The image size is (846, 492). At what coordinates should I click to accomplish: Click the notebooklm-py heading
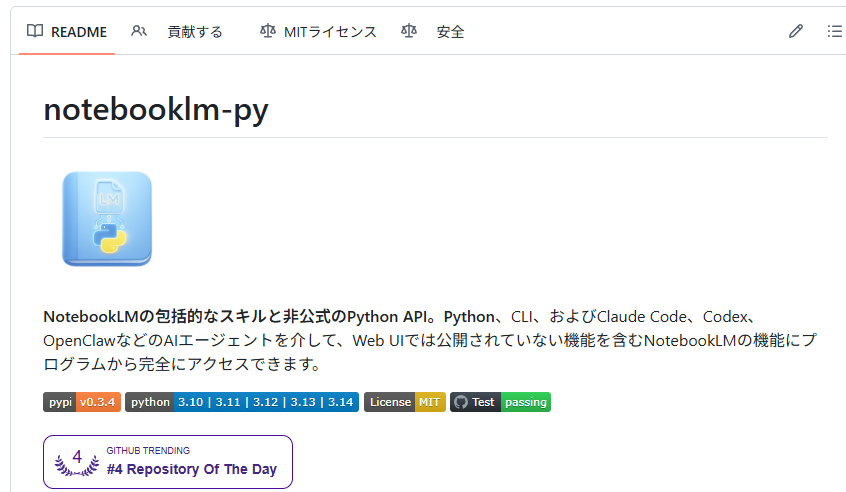tap(156, 110)
